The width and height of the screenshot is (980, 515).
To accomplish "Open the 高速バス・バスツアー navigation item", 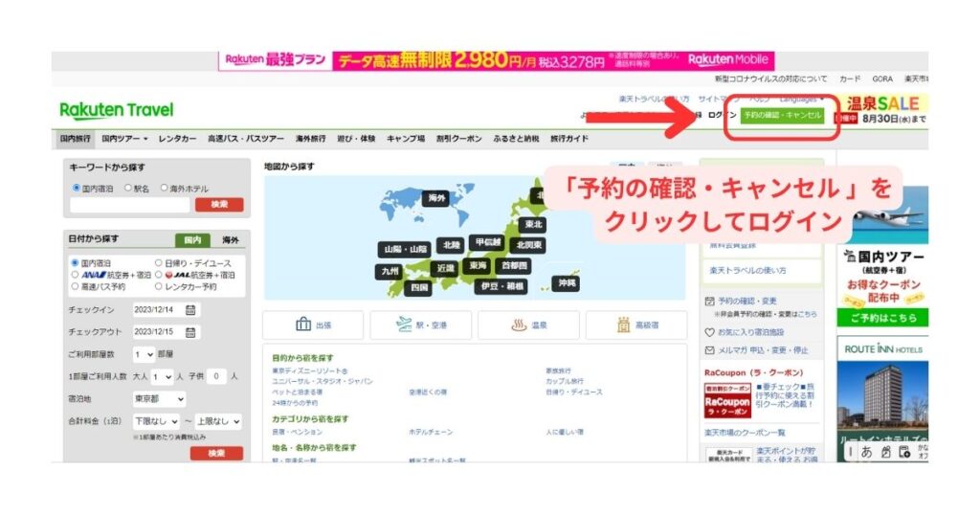I will [x=246, y=139].
